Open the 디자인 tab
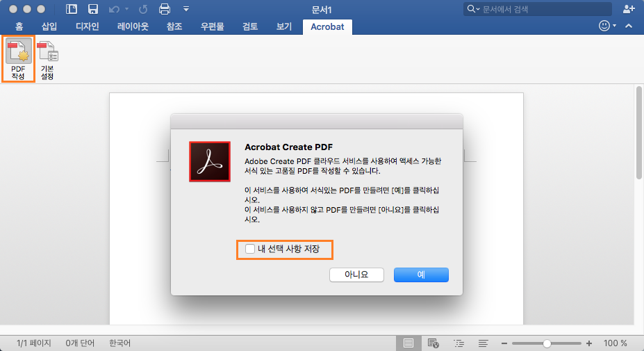The width and height of the screenshot is (644, 351). tap(88, 26)
